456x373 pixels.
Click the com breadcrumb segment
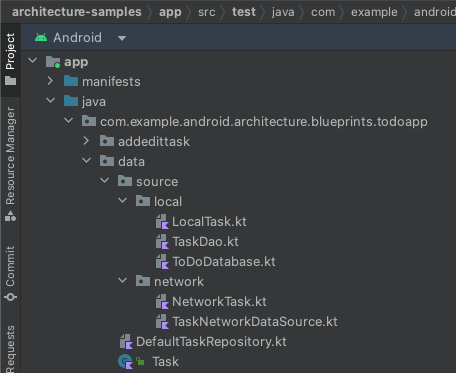click(x=323, y=12)
